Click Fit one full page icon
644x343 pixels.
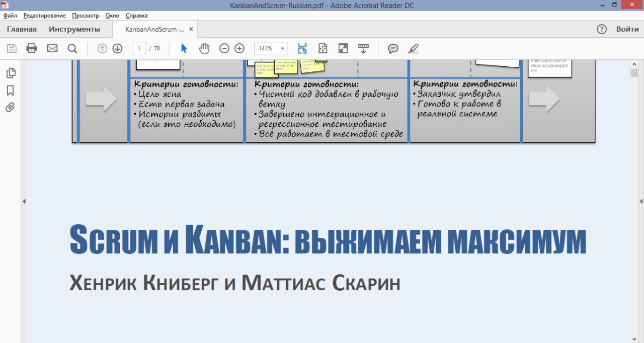click(x=323, y=48)
